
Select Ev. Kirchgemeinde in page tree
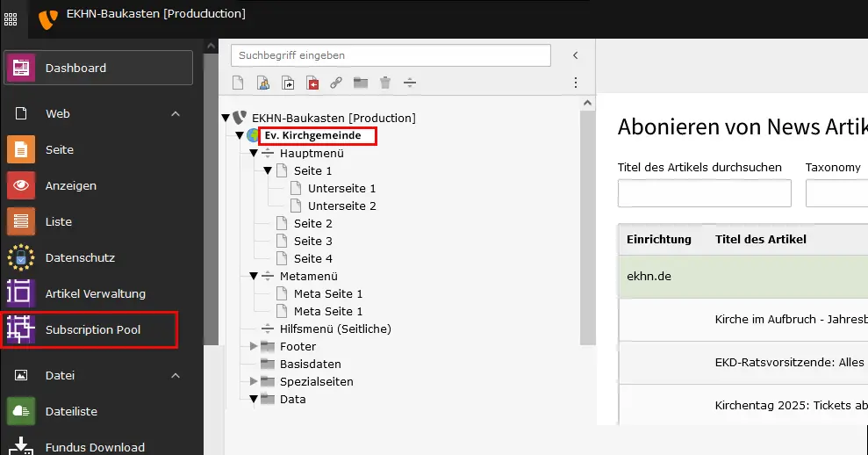[x=312, y=135]
